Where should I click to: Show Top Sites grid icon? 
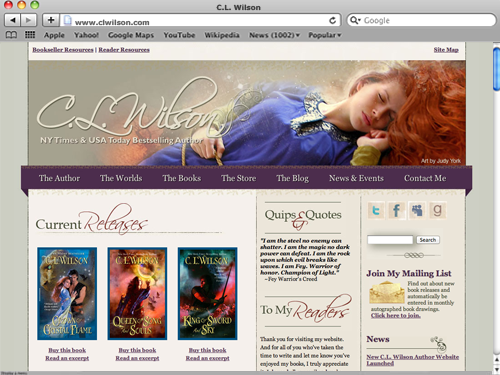pos(30,35)
